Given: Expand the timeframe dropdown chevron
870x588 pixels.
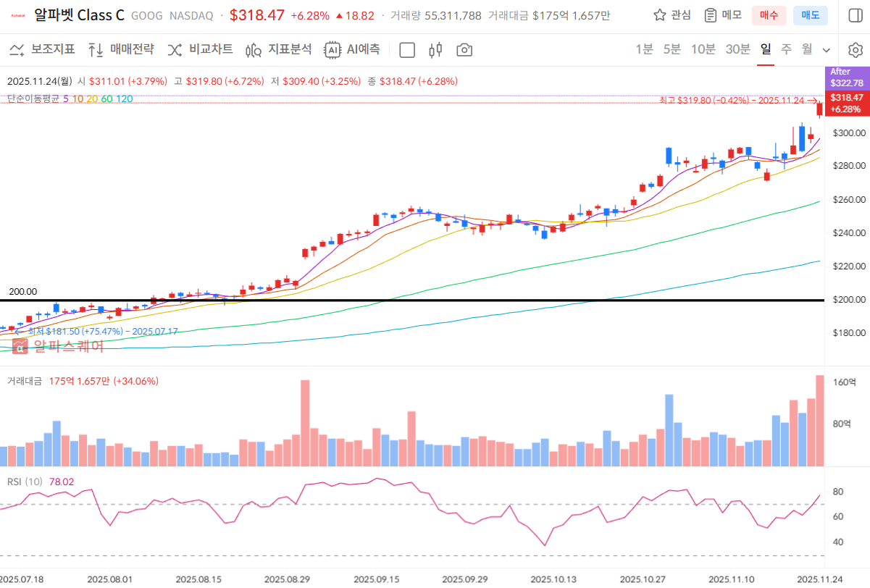Looking at the screenshot, I should [827, 50].
